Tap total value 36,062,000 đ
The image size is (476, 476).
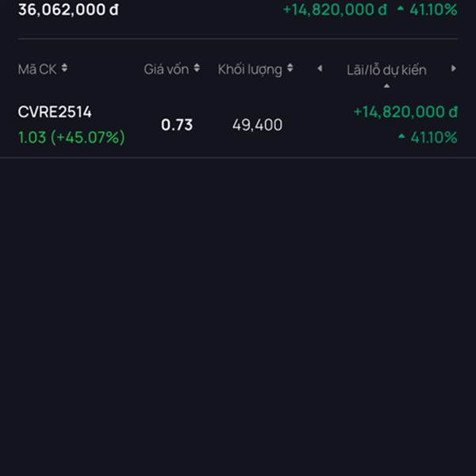coord(68,10)
